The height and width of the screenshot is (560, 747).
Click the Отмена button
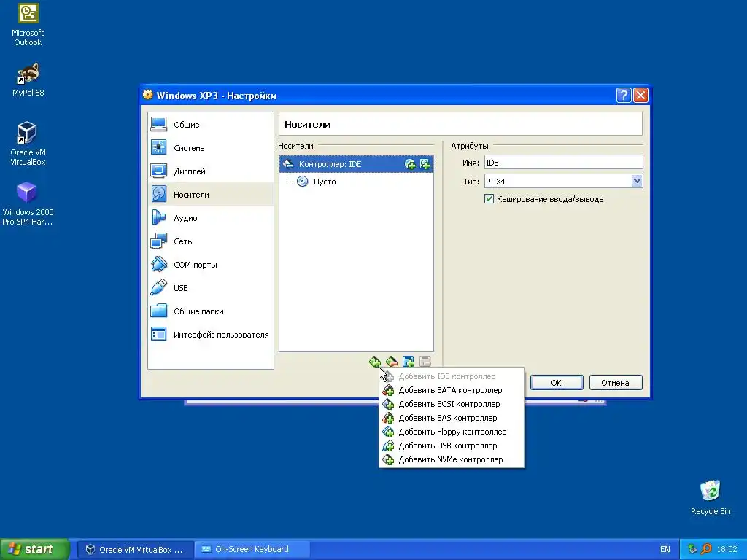616,382
